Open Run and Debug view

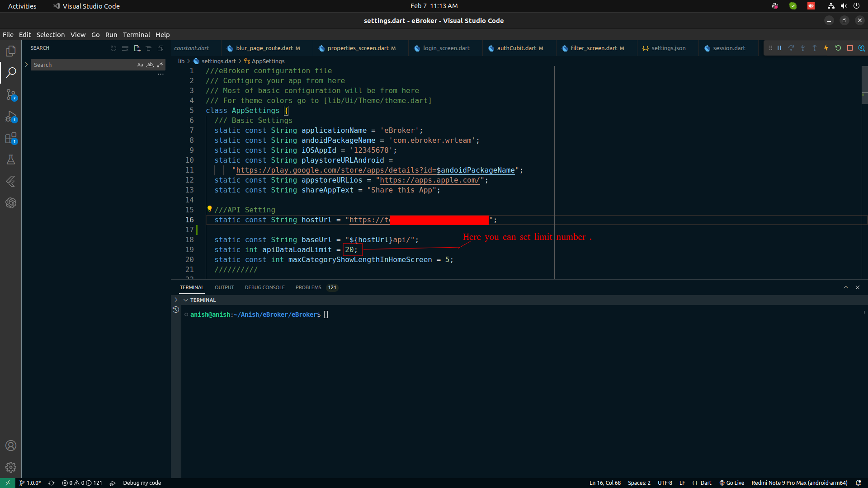pos(11,117)
